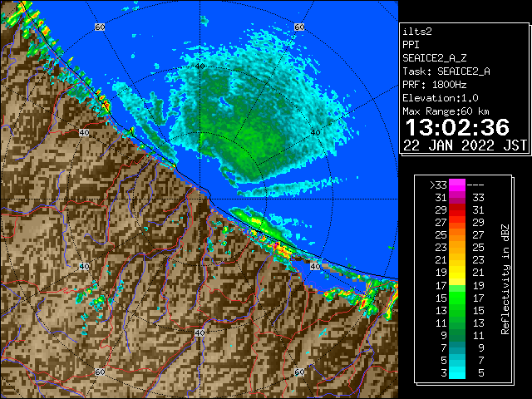Click the 60 km ring label to the north-northwest
This screenshot has height=399, width=532.
(100, 27)
